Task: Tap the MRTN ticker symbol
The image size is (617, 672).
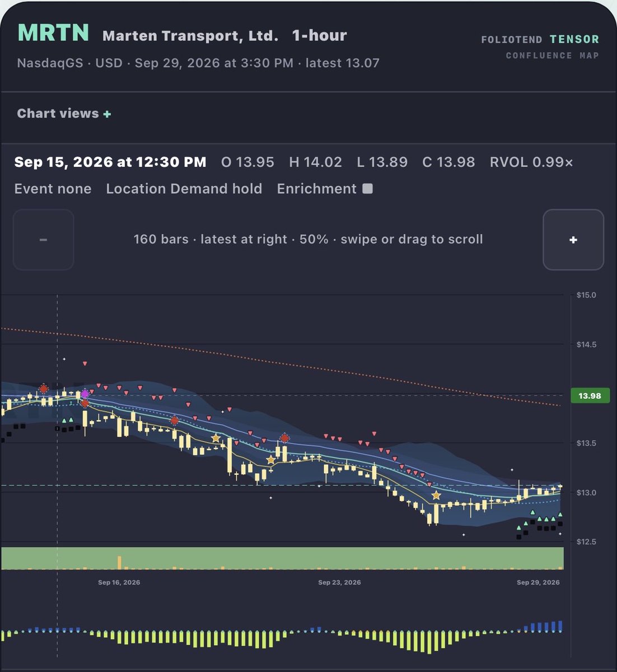Action: point(53,33)
